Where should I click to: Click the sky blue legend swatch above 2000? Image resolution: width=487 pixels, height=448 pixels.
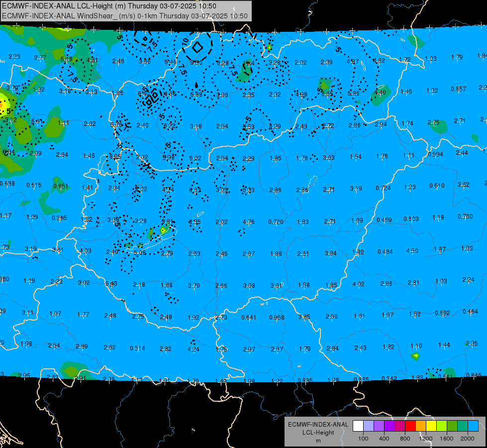point(473,426)
